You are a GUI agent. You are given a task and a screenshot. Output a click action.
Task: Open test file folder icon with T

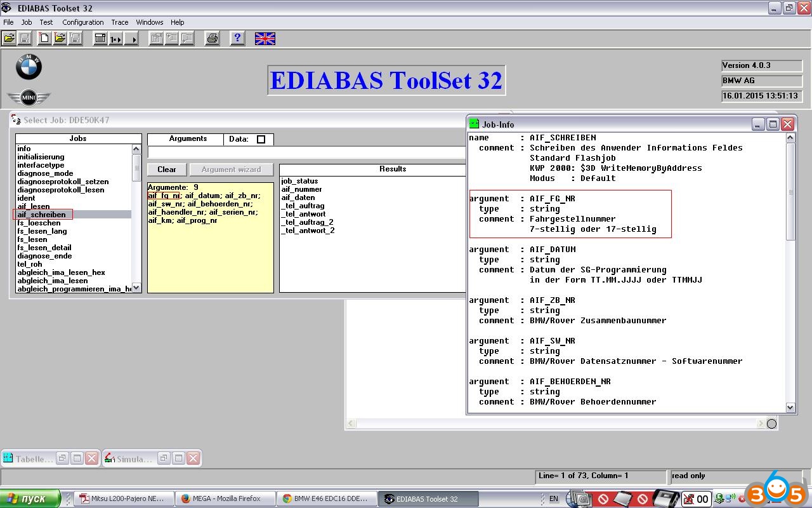tap(60, 39)
